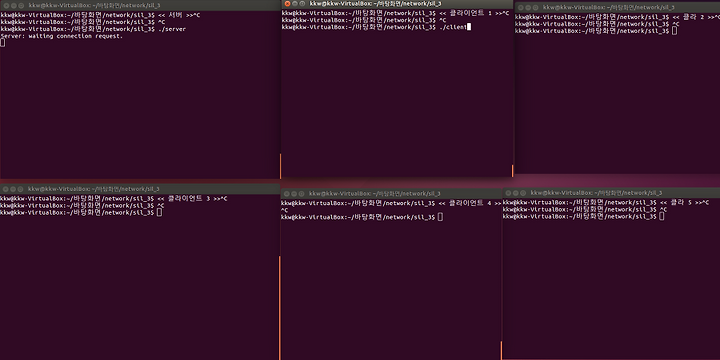
Task: Minimize the server terminal window
Action: tap(13, 6)
